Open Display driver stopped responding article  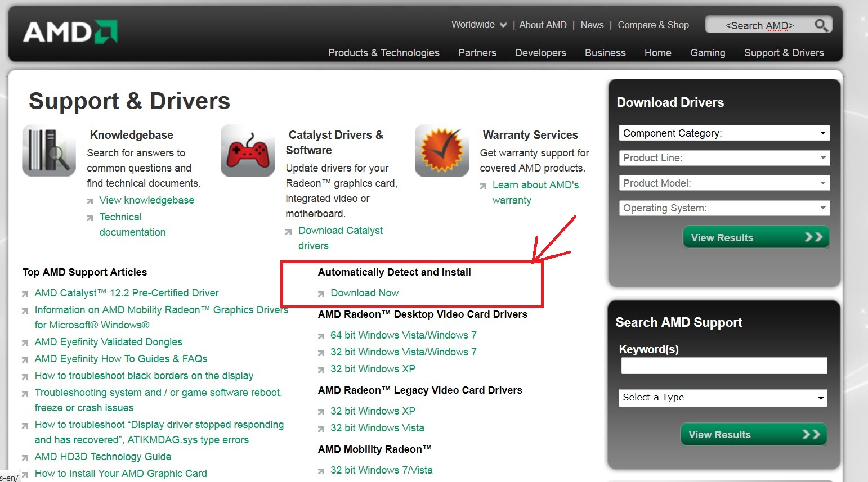click(159, 432)
